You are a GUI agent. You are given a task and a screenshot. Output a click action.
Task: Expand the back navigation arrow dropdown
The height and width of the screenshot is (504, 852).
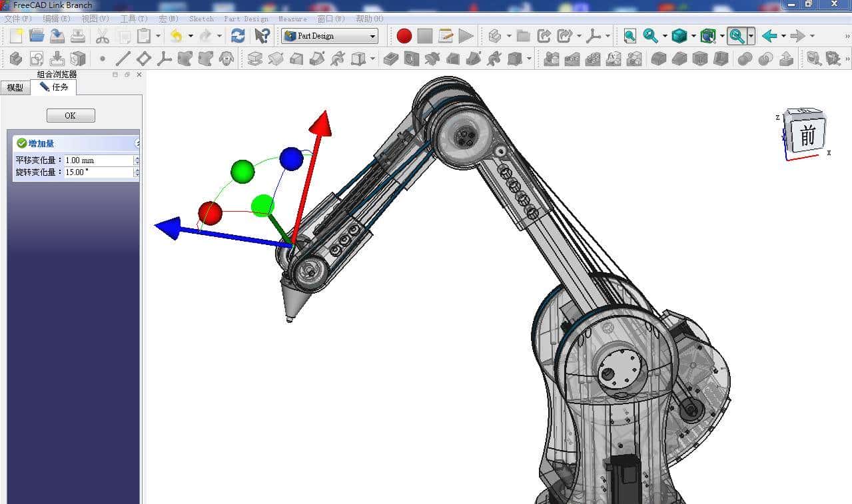(x=783, y=36)
